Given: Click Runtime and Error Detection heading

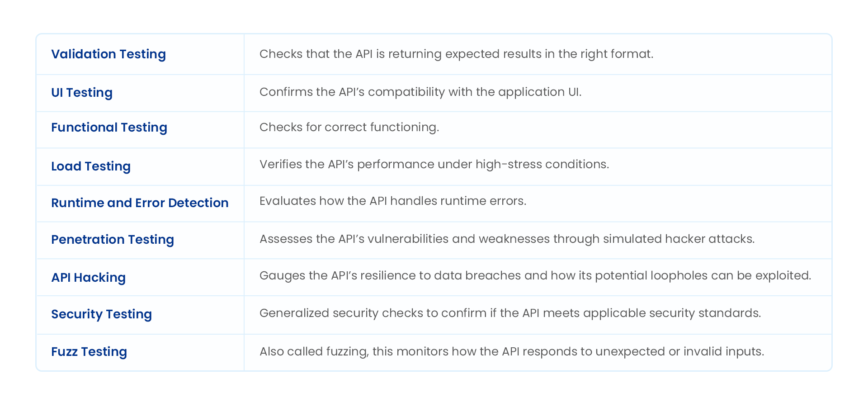Looking at the screenshot, I should click(140, 203).
